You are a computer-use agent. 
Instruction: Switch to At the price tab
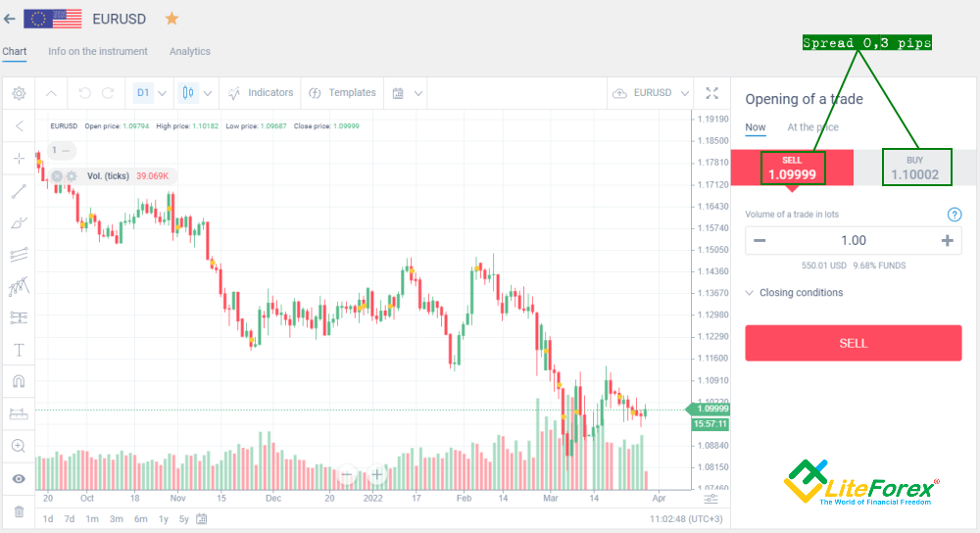tap(812, 126)
